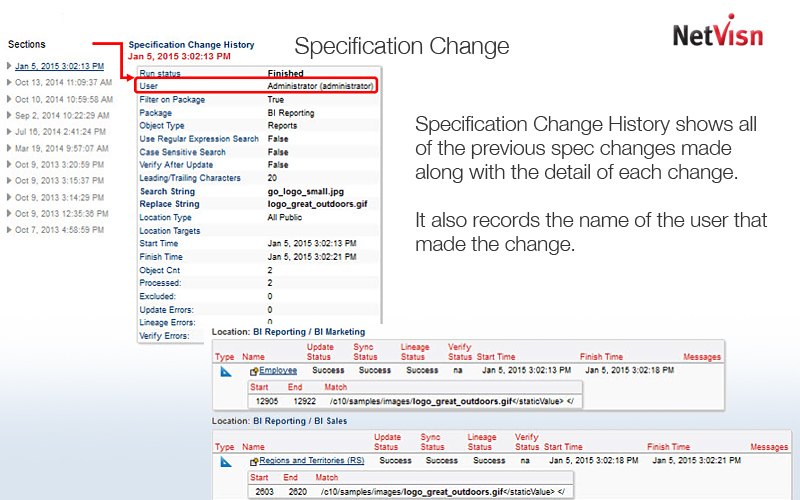Click the NetVisn logo
The image size is (800, 500).
(718, 31)
